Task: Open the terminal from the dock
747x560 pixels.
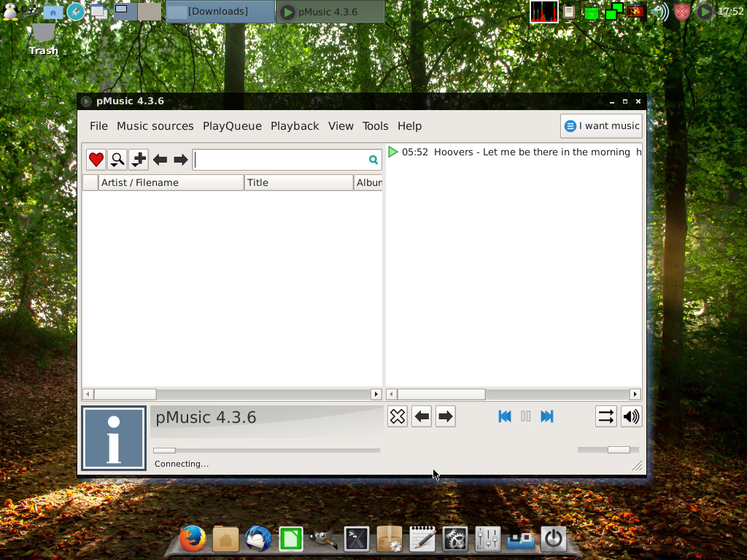Action: click(357, 538)
